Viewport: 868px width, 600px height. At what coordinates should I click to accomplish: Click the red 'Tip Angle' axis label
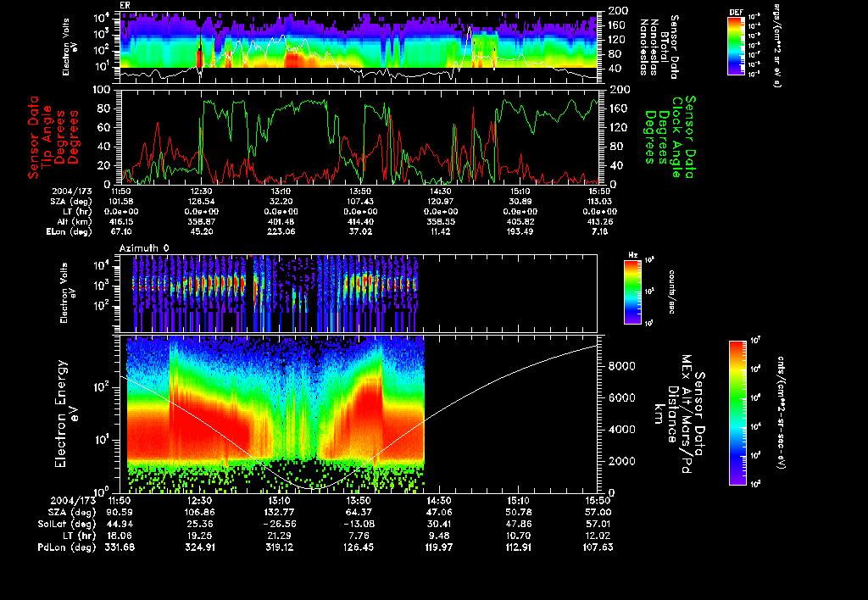(x=47, y=136)
